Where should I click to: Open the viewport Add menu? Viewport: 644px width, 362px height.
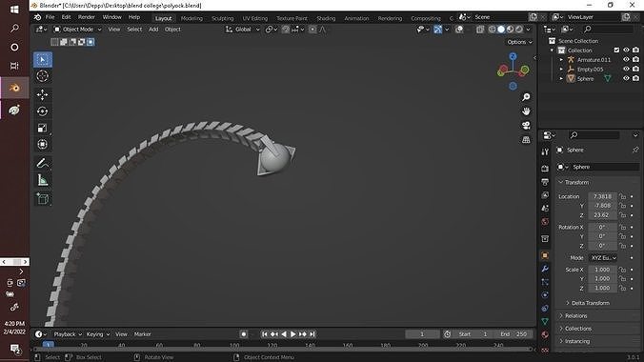153,30
